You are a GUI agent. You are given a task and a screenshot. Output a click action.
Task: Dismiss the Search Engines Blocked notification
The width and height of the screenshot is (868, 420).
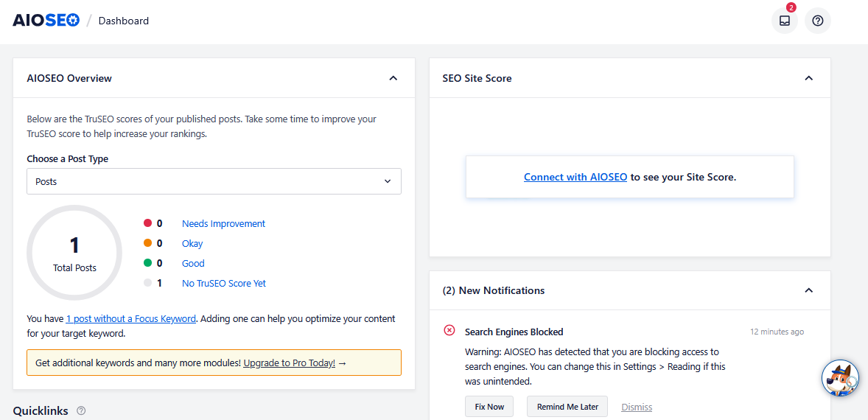(x=637, y=407)
